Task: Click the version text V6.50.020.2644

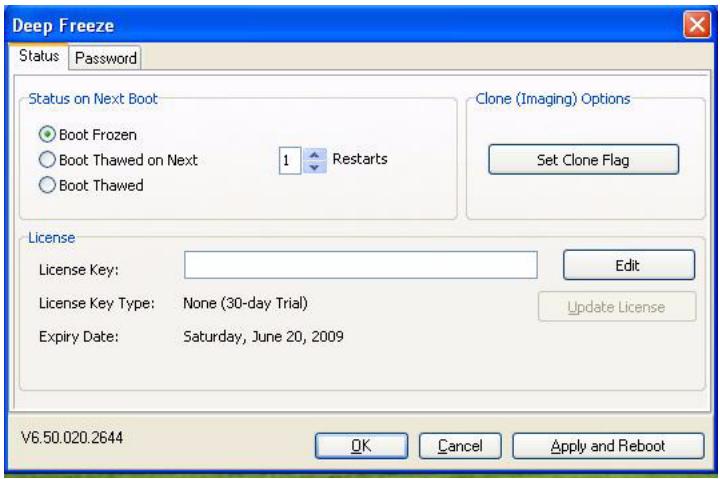Action: click(72, 437)
